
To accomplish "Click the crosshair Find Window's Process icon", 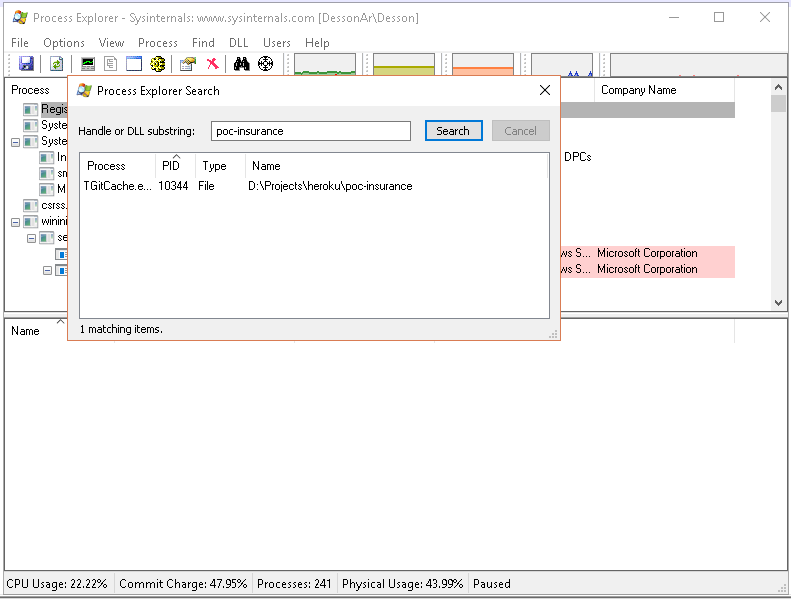I will point(266,64).
